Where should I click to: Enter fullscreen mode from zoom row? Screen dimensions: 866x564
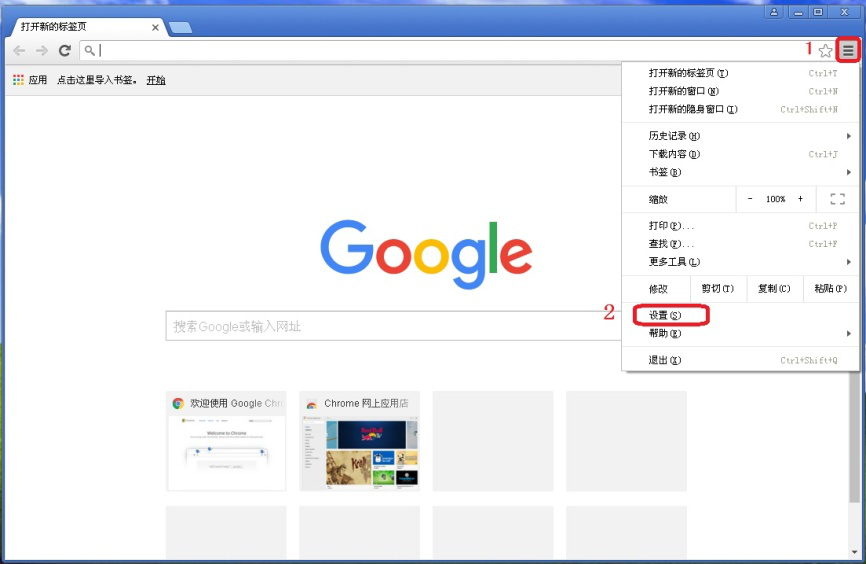pos(837,199)
